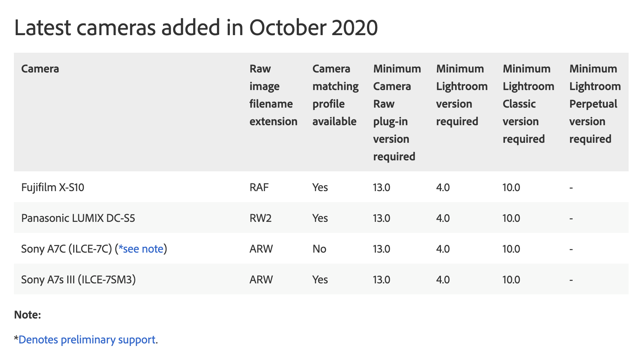Click "Minimum Lightroom Perpetual version required" header
The width and height of the screenshot is (644, 350).
click(595, 104)
